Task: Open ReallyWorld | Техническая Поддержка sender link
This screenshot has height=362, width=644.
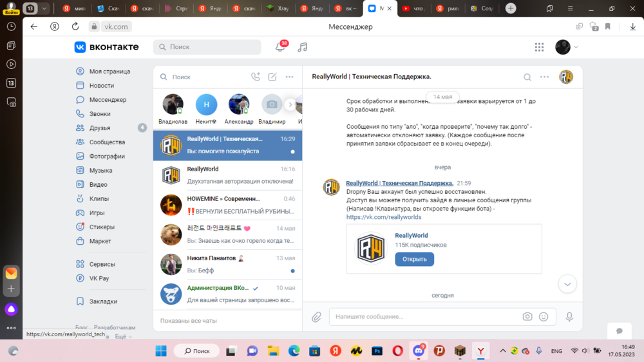Action: pos(400,184)
